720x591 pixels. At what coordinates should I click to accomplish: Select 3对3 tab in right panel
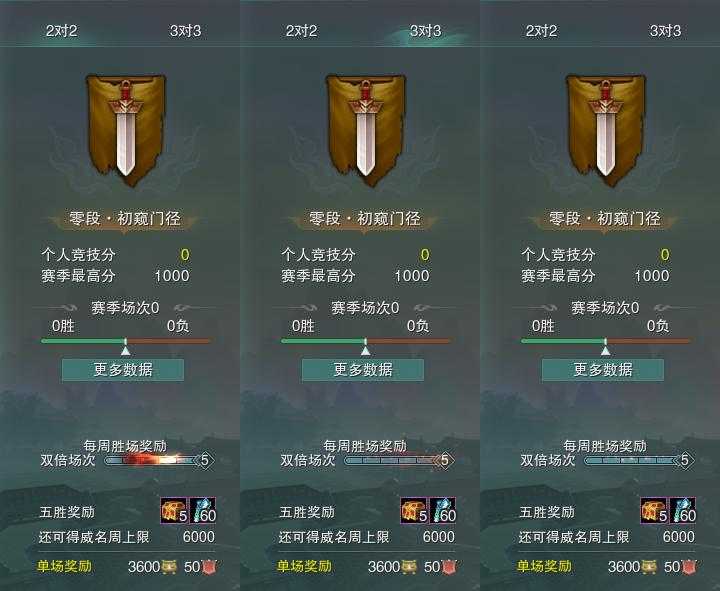pyautogui.click(x=665, y=31)
